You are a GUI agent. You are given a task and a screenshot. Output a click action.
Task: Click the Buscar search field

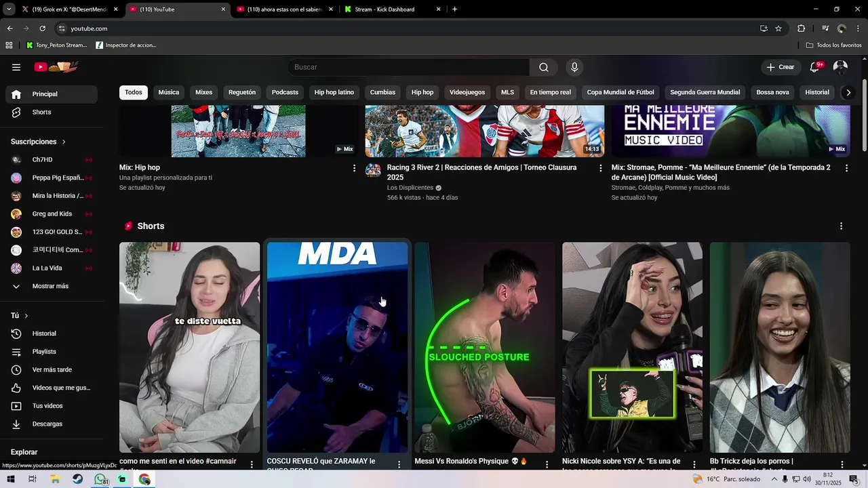click(409, 67)
